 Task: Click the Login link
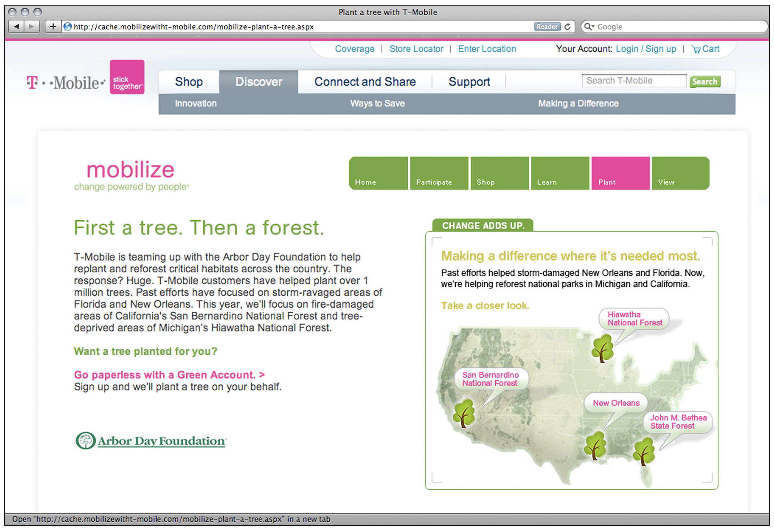tap(627, 49)
